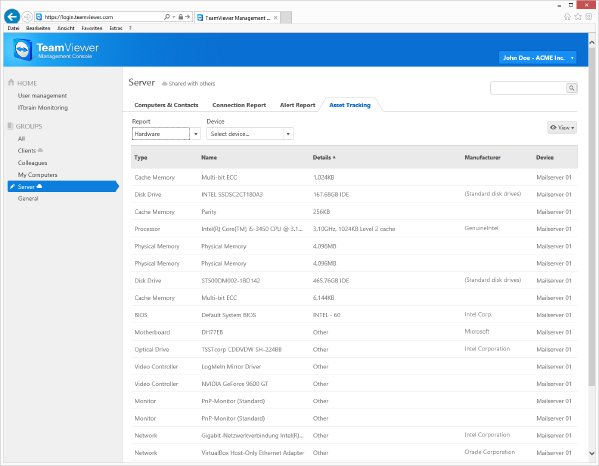The image size is (599, 466).
Task: Open the John Doe - ACME Inc. account menu
Action: [x=537, y=58]
